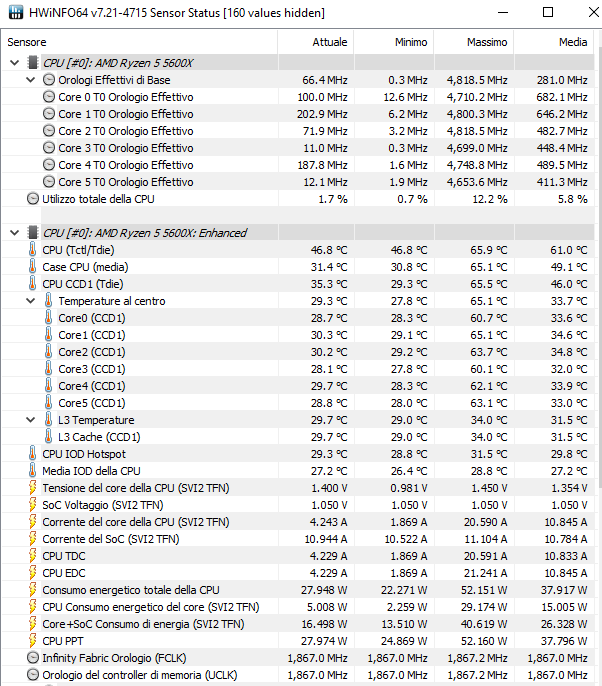Minimize the HWiNFO64 Sensor Status window
Viewport: 602px width, 686px height.
click(x=503, y=12)
